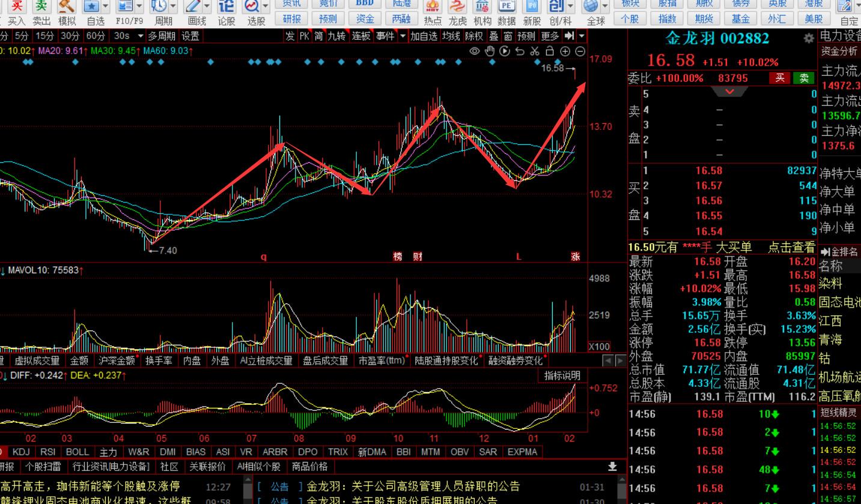The width and height of the screenshot is (861, 504).
Task: Click 点击查看 large order link
Action: [791, 247]
